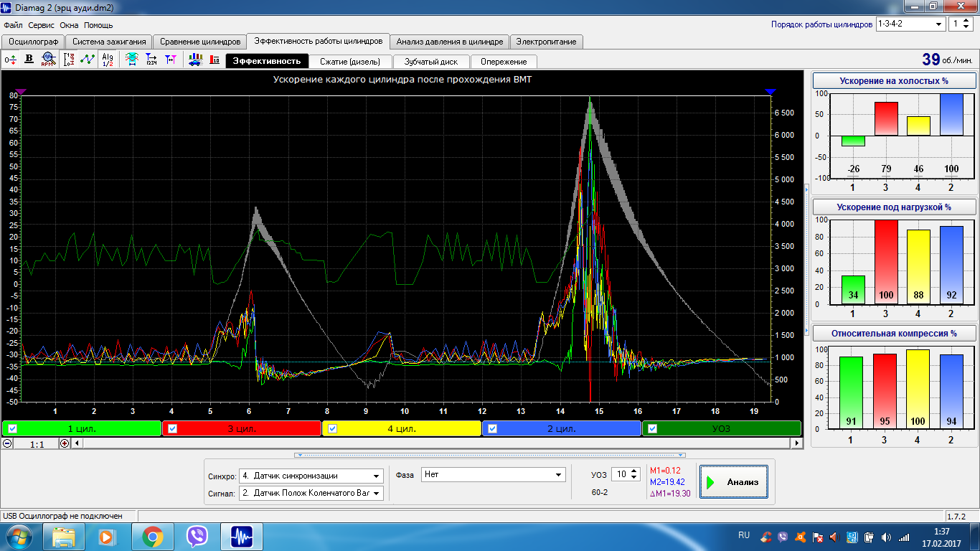Select the Зубчатый диск sub-tab
Image resolution: width=980 pixels, height=551 pixels.
pyautogui.click(x=430, y=61)
